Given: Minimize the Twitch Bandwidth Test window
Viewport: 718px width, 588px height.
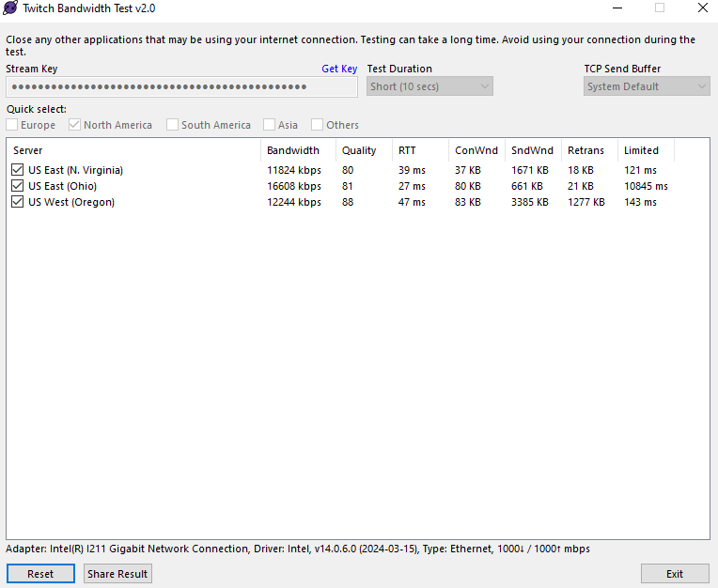Looking at the screenshot, I should (x=617, y=8).
